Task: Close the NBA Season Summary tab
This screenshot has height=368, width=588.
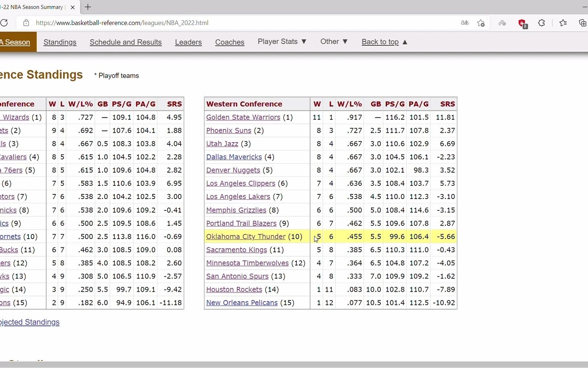Action: tap(73, 7)
